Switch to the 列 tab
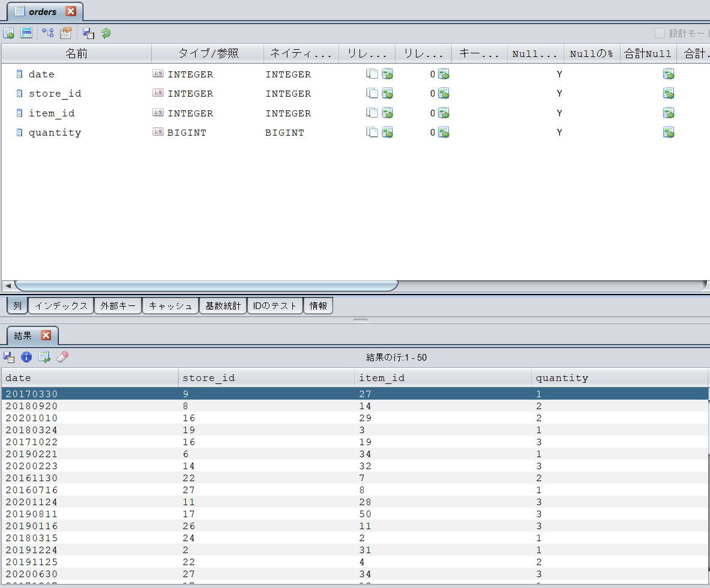 (17, 305)
